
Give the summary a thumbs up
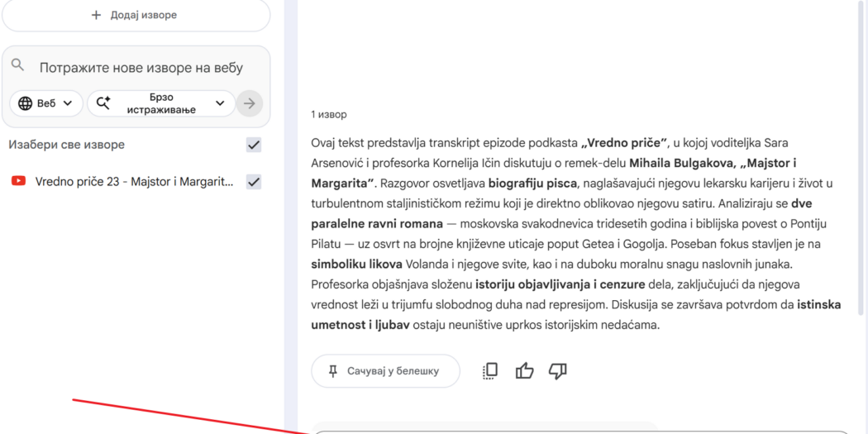[x=524, y=371]
